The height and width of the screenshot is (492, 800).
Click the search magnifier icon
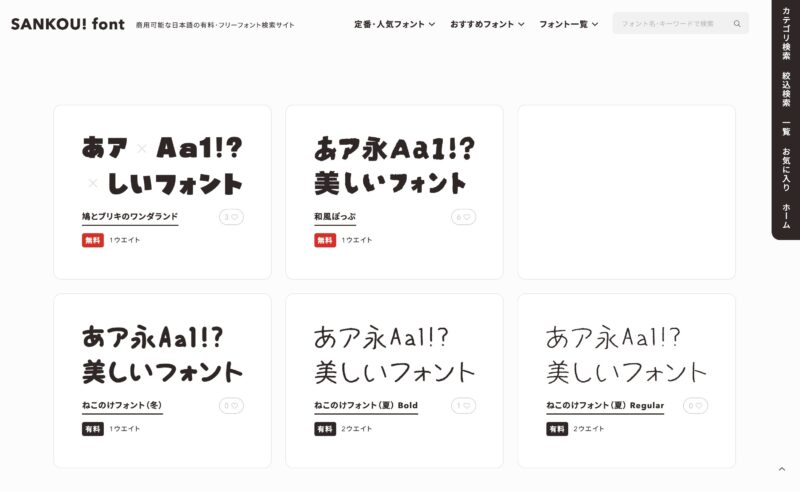click(x=737, y=23)
